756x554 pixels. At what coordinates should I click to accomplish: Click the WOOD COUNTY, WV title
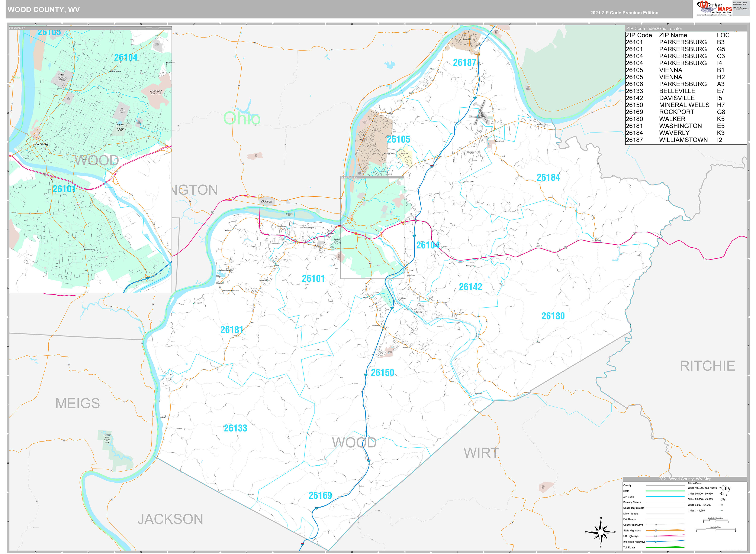pyautogui.click(x=44, y=9)
